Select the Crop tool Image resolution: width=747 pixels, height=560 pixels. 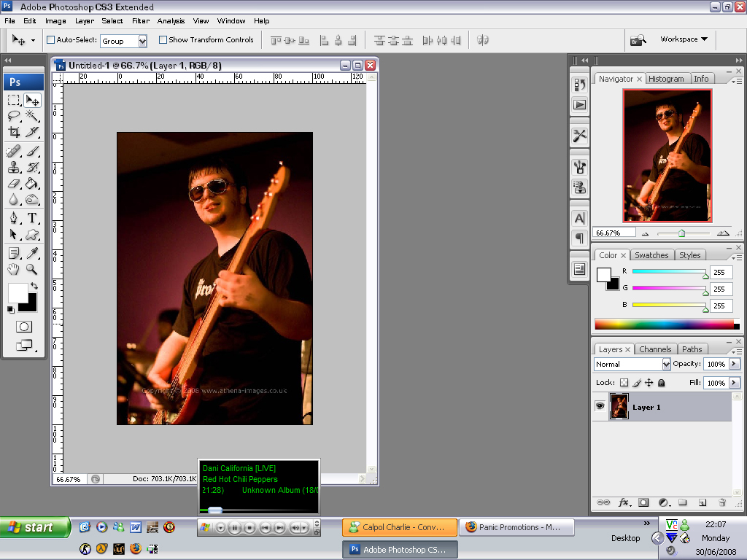coord(14,132)
